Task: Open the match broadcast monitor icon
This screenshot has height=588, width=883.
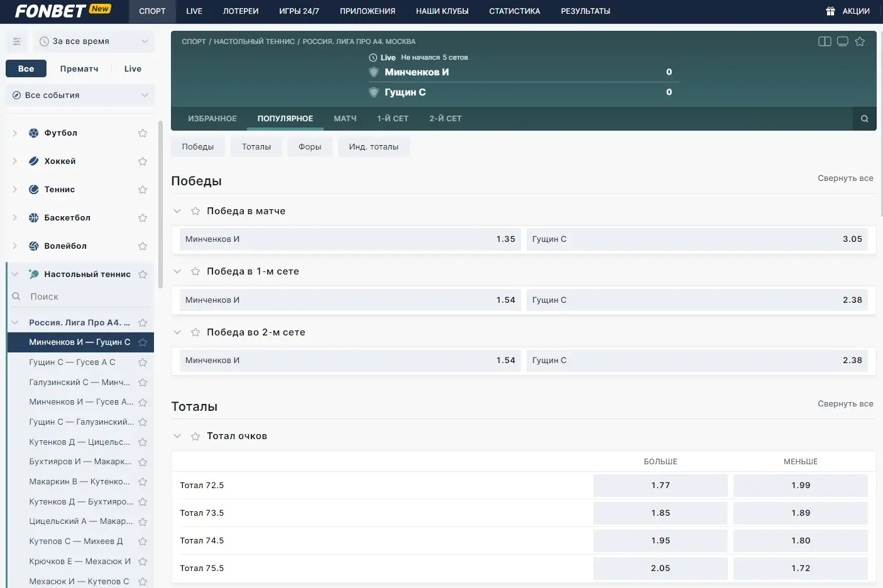Action: pyautogui.click(x=842, y=41)
